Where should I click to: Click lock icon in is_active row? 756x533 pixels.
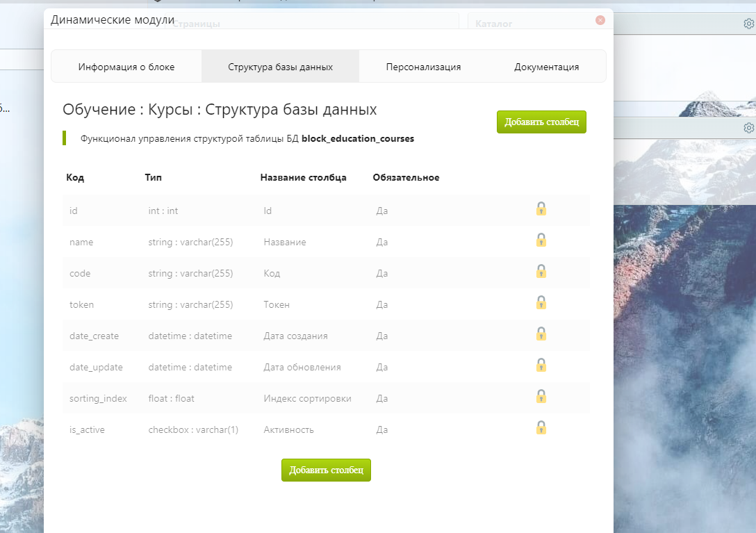[x=541, y=428]
